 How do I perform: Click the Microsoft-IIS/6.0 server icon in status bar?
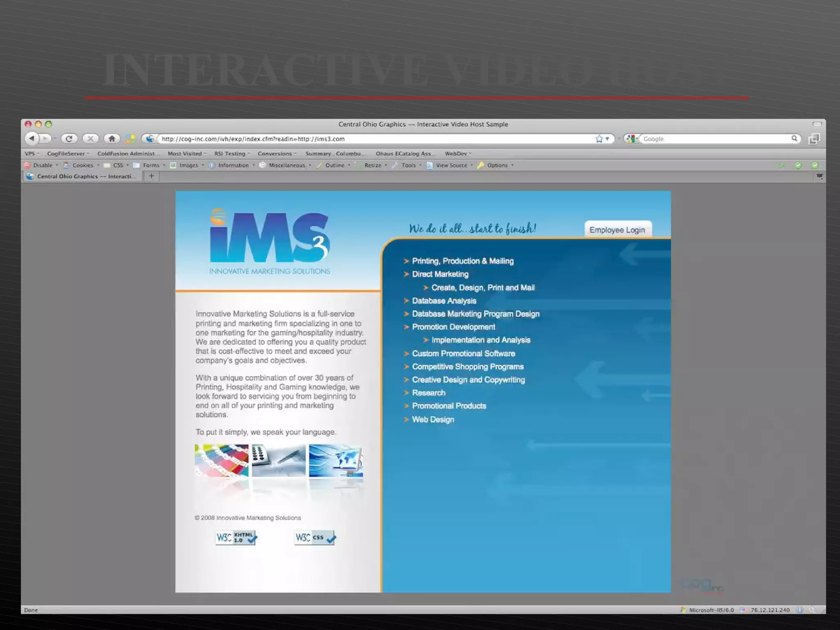(683, 610)
